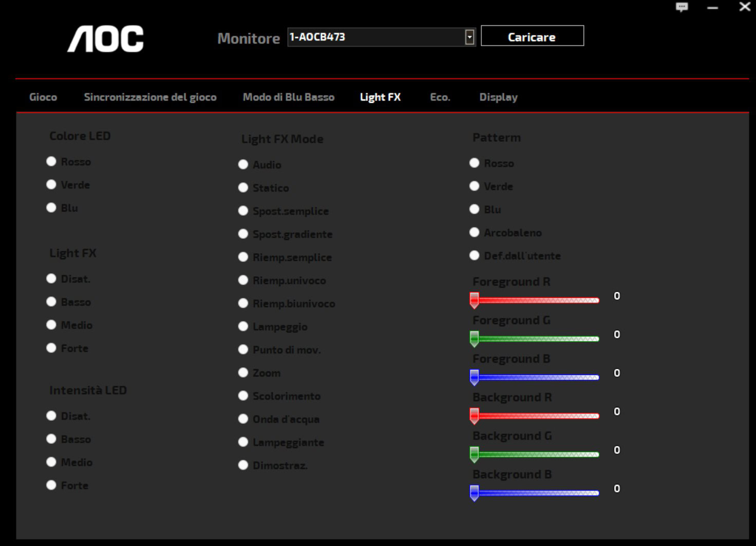
Task: Switch to the Gioco tab
Action: (43, 97)
